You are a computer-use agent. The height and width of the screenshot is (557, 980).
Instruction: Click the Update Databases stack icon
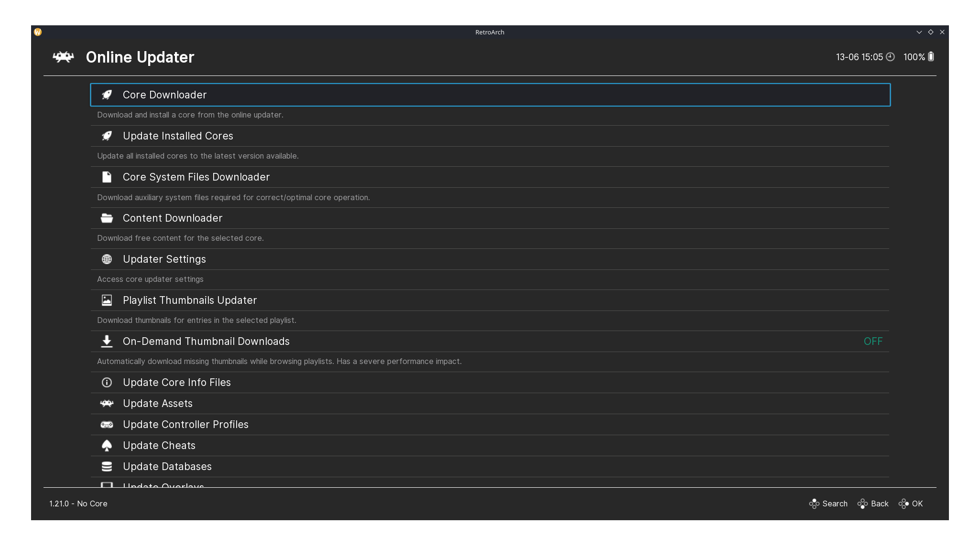[106, 466]
